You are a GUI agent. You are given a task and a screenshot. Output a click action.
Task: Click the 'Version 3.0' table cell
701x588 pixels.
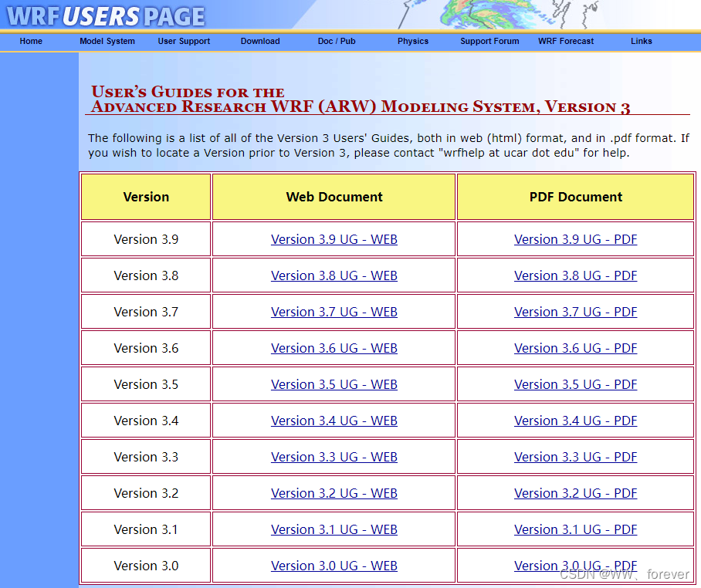click(146, 565)
